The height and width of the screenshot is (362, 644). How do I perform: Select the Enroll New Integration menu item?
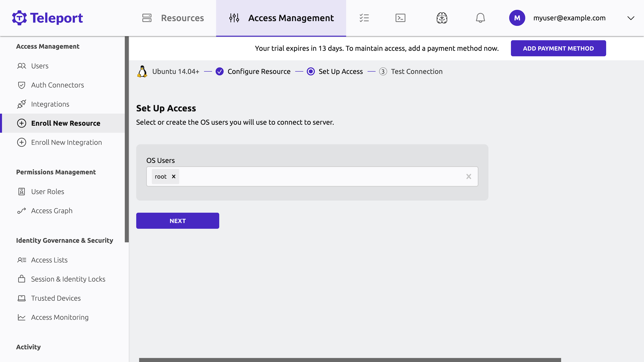pyautogui.click(x=66, y=142)
